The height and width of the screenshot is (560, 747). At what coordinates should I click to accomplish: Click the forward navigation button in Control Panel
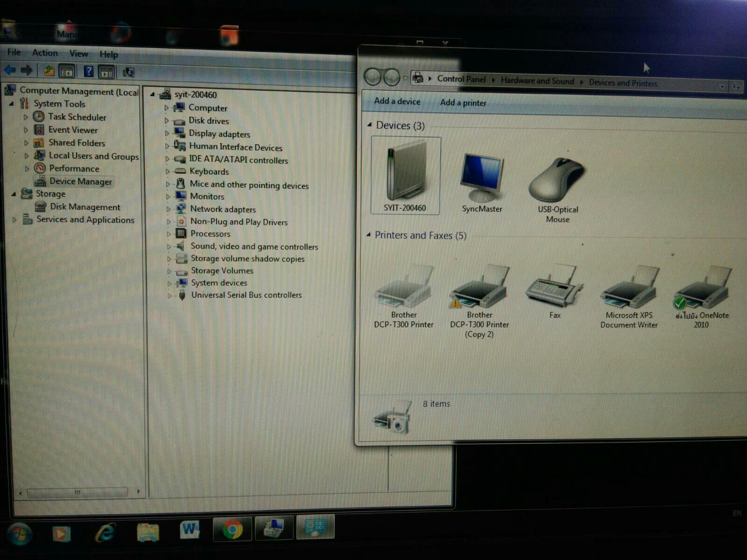[391, 77]
